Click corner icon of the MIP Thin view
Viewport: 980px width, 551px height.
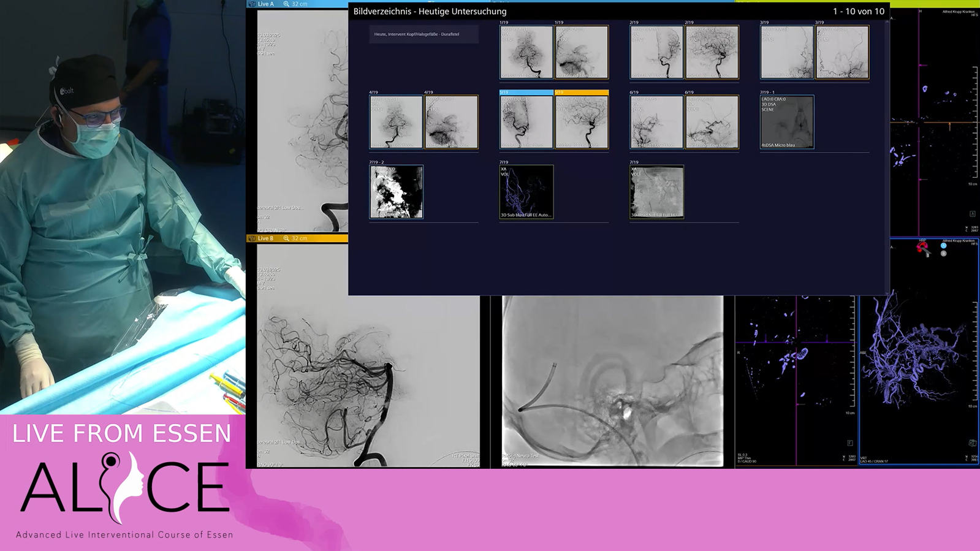click(850, 443)
